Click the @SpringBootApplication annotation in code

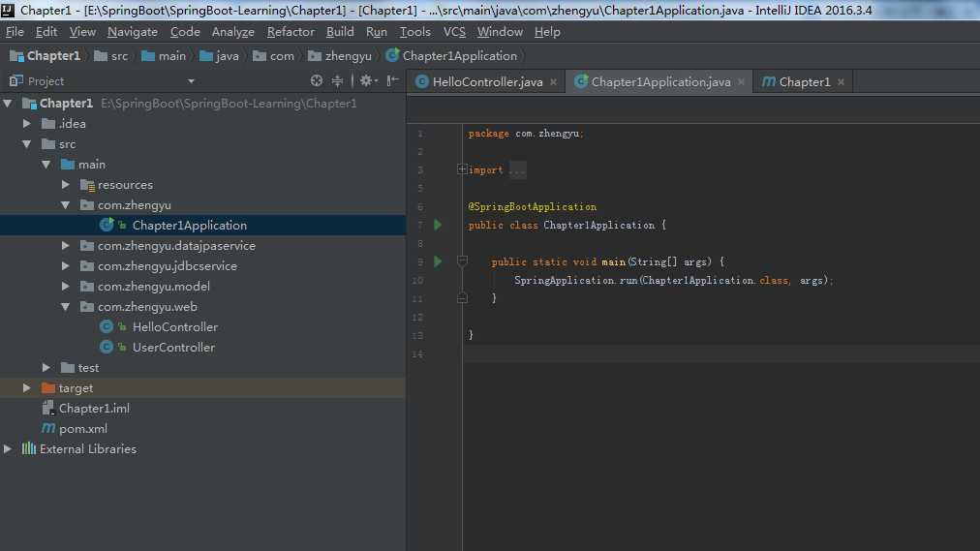pos(532,207)
